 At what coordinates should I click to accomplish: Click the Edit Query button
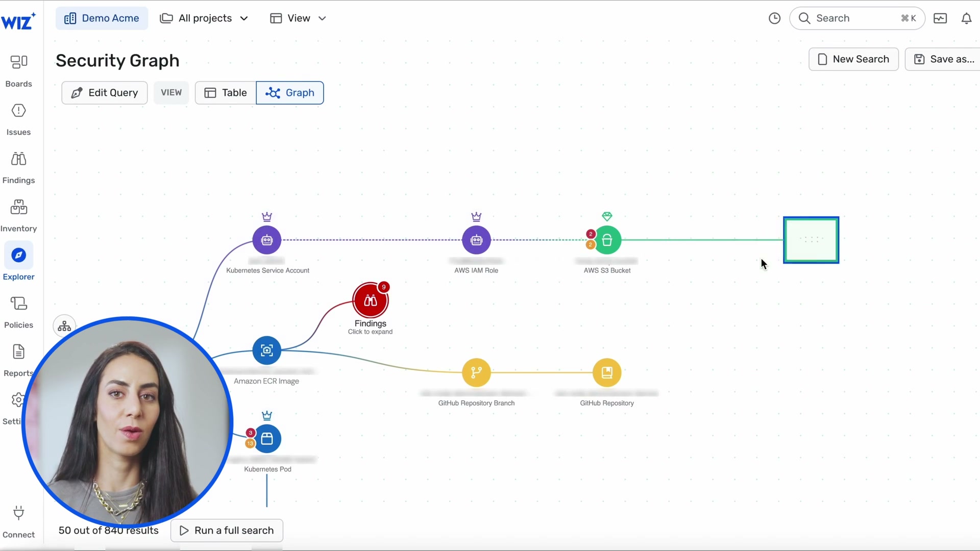pyautogui.click(x=105, y=93)
